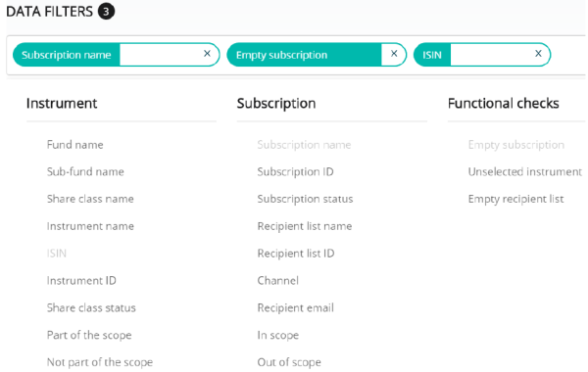Select the Not part of the scope filter
This screenshot has width=588, height=372.
pos(100,362)
